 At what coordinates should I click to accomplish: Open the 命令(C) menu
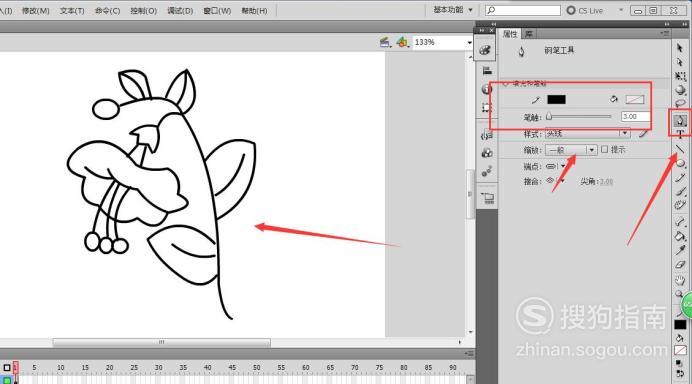click(107, 11)
